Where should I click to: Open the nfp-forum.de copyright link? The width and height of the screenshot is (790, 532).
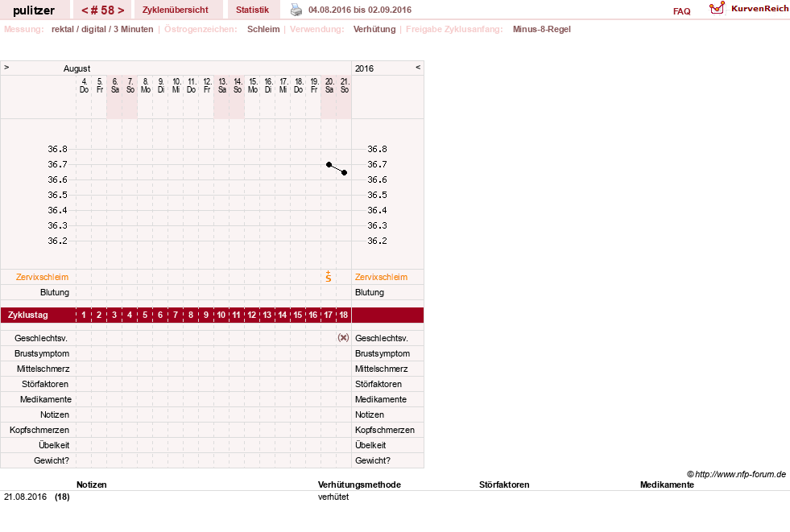pos(736,474)
